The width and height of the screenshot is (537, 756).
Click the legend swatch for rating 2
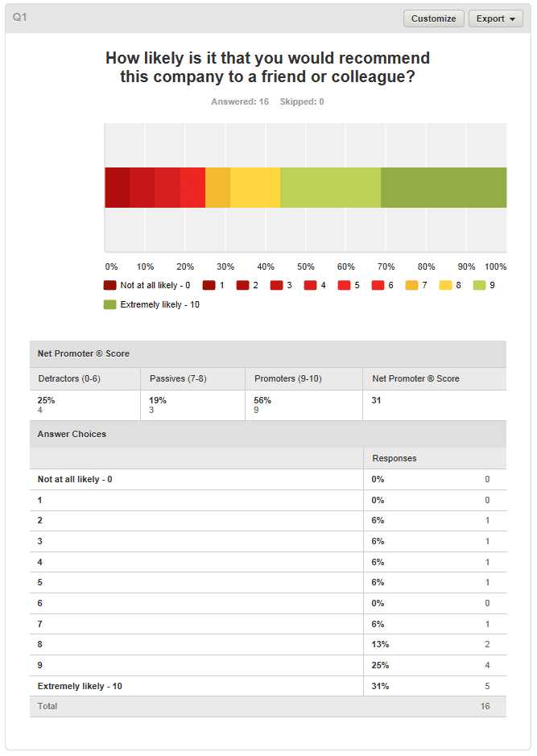[x=243, y=285]
